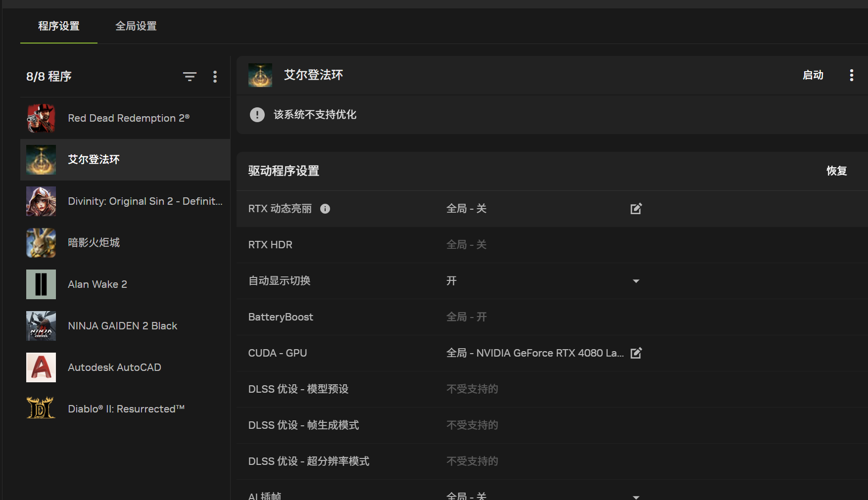
Task: Switch to the 全局设置 tab
Action: point(136,26)
